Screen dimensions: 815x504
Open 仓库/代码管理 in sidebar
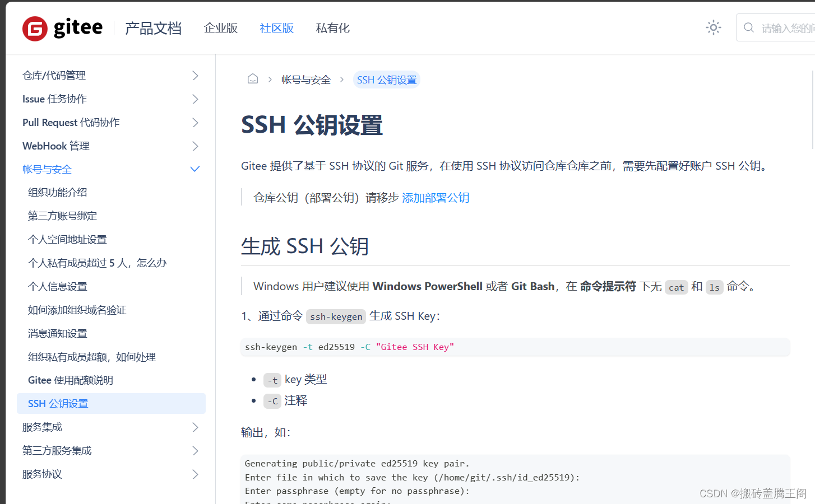(x=54, y=76)
